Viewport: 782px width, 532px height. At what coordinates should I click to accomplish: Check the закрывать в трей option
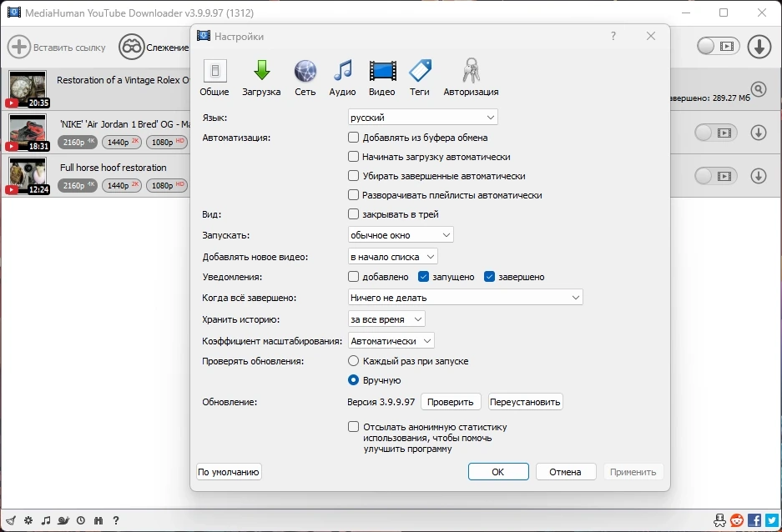pos(353,213)
